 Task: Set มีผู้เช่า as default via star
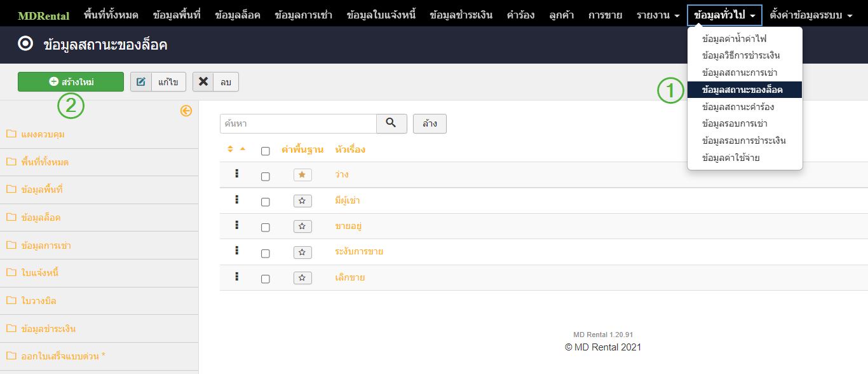point(302,201)
